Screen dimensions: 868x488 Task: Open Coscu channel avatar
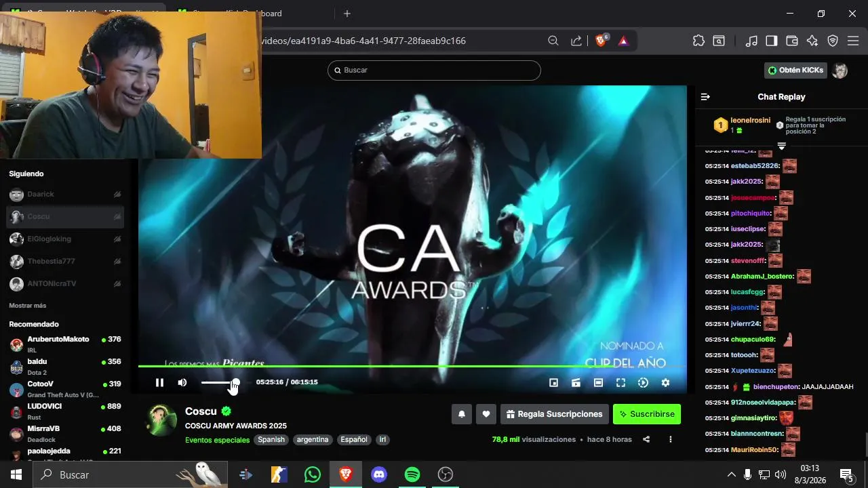pos(161,421)
